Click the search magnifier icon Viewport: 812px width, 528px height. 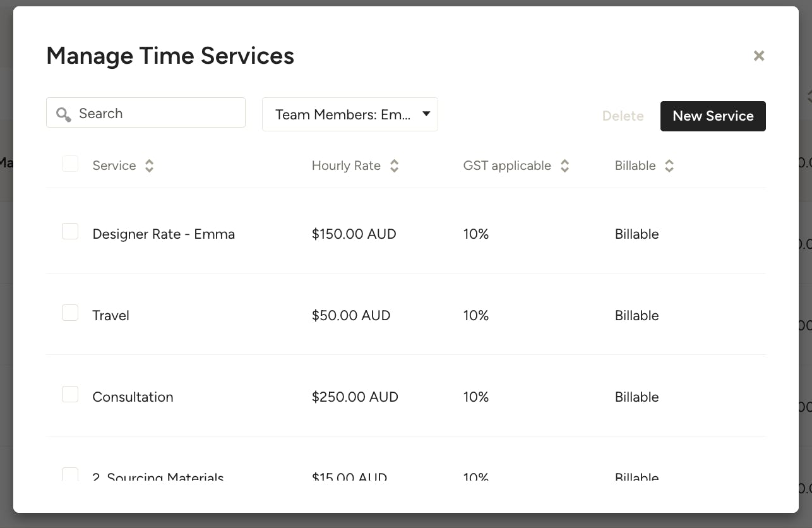(63, 114)
